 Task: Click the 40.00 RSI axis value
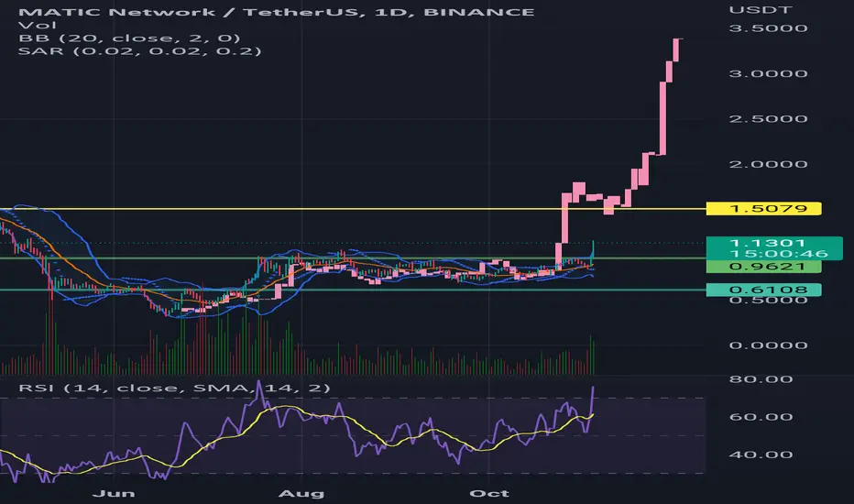click(x=761, y=455)
